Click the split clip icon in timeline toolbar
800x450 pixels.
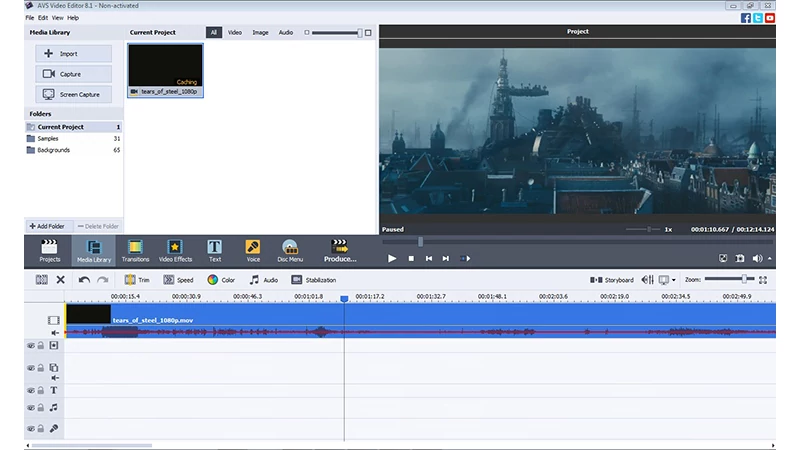click(x=41, y=280)
